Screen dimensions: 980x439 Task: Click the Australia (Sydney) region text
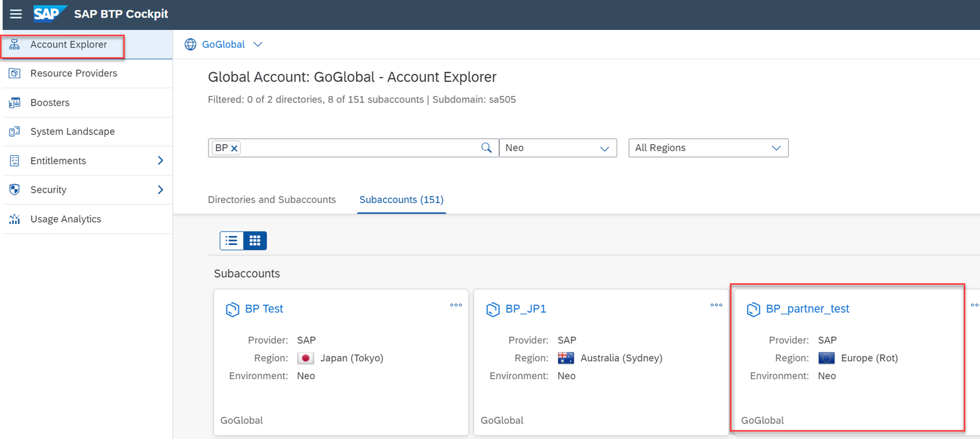point(621,358)
